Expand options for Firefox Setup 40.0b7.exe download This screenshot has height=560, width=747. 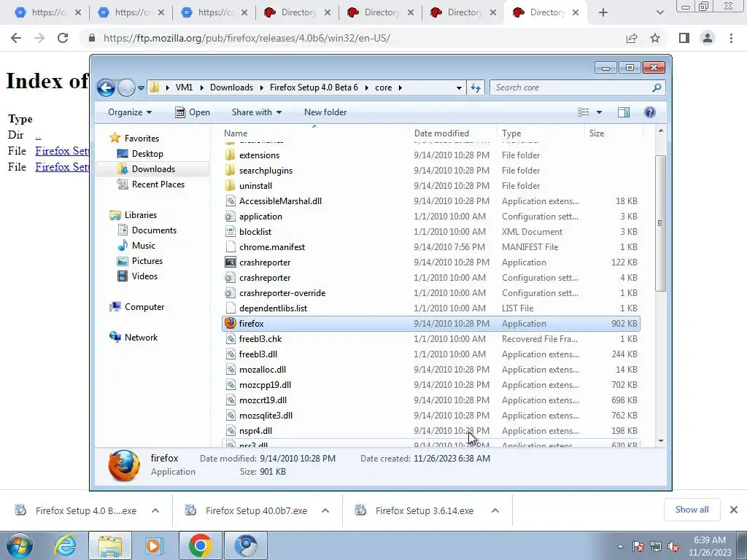(x=325, y=510)
